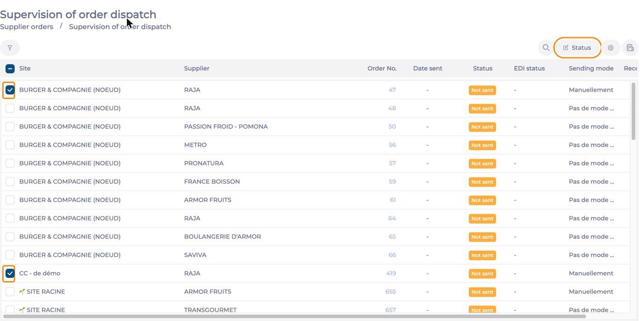This screenshot has width=644, height=321.
Task: Click the Status edit button
Action: 577,48
